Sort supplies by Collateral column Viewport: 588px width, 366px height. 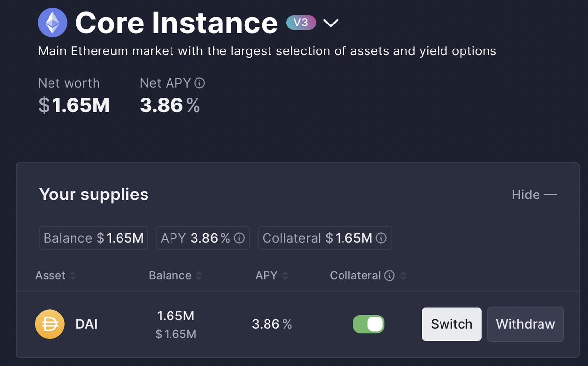click(x=403, y=275)
